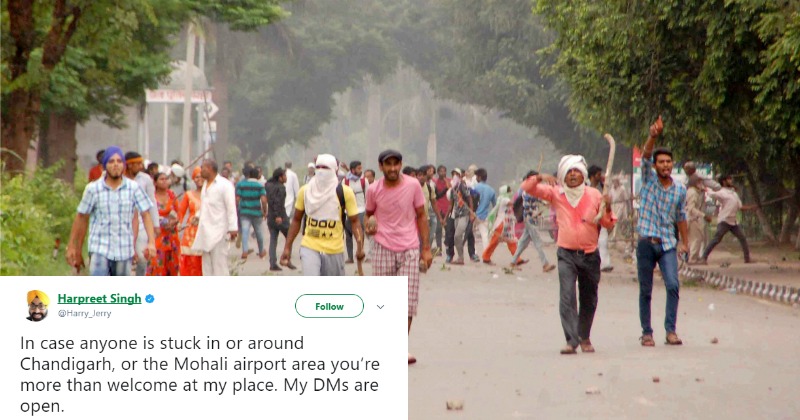
Task: Click the woman in orange saree
Action: [190, 222]
